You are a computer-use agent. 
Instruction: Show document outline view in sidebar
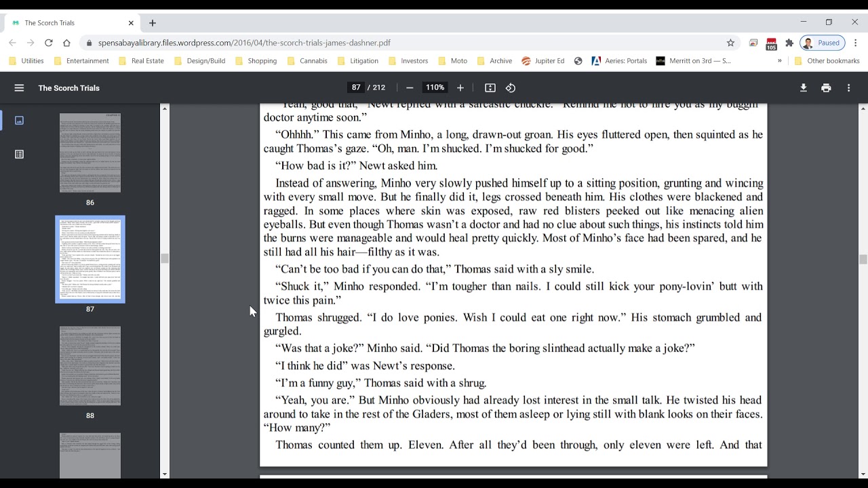click(x=19, y=155)
